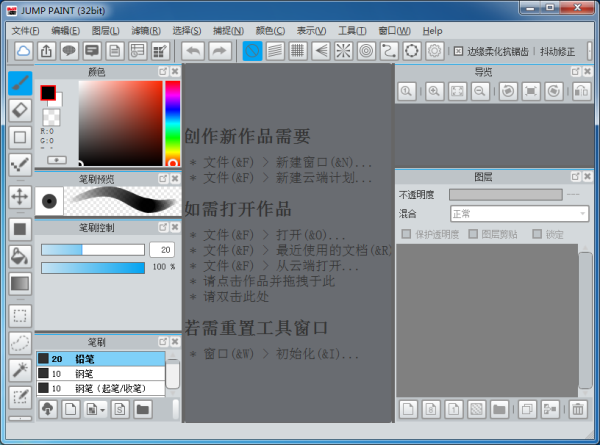Activate the Magic Wand tool
The image size is (600, 445).
click(19, 370)
